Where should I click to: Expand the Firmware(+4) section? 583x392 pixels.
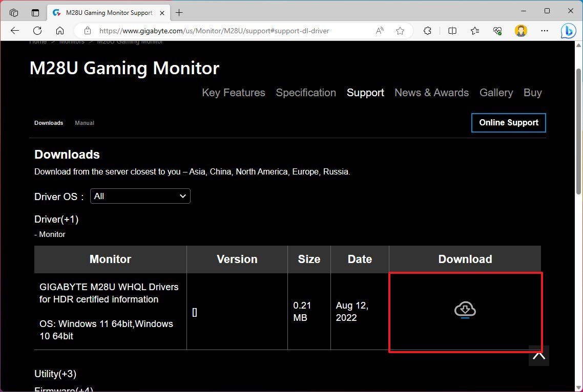(63, 388)
